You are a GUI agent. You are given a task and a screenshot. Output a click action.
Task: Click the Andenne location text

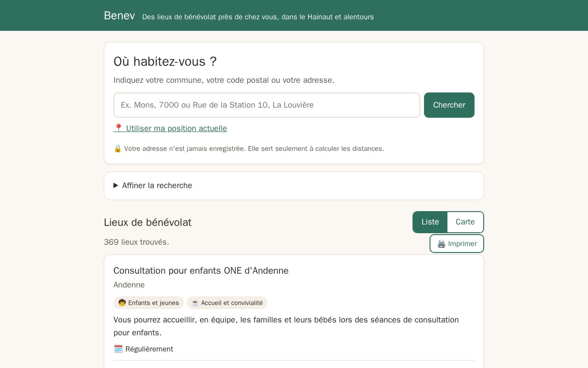(x=129, y=285)
